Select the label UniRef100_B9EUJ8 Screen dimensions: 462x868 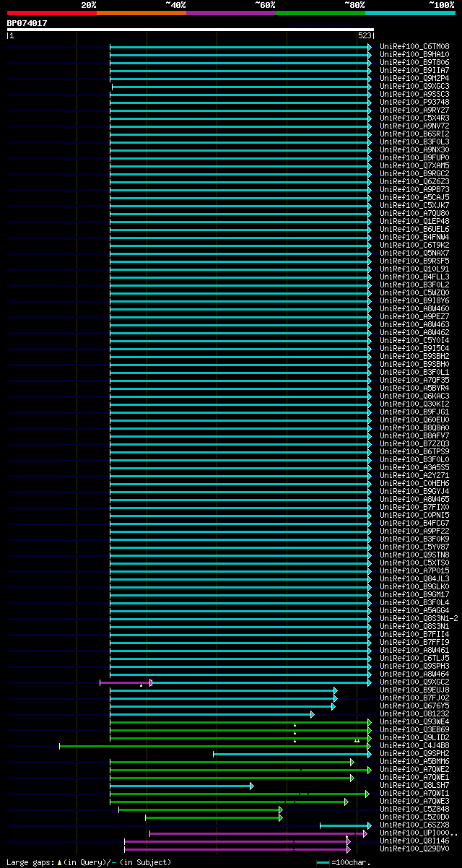pos(414,690)
